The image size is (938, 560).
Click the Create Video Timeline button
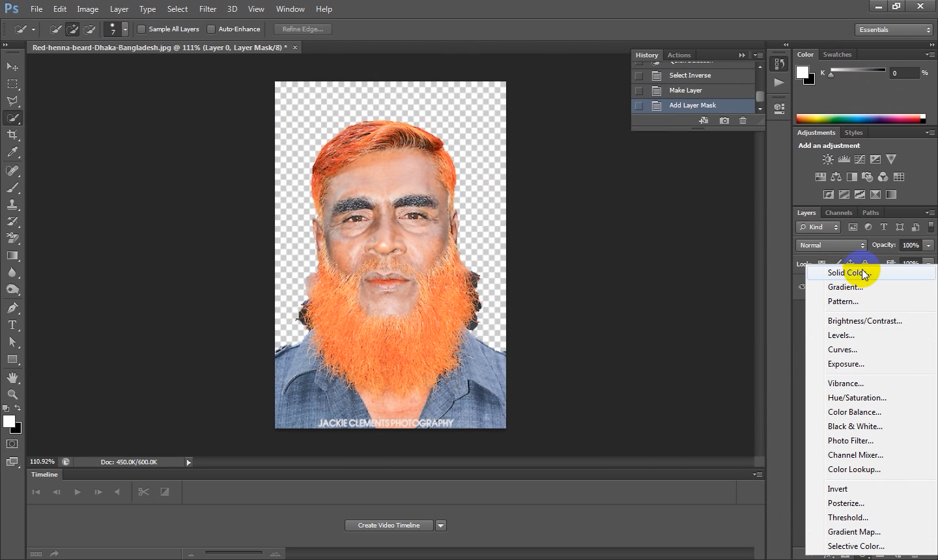[x=389, y=525]
